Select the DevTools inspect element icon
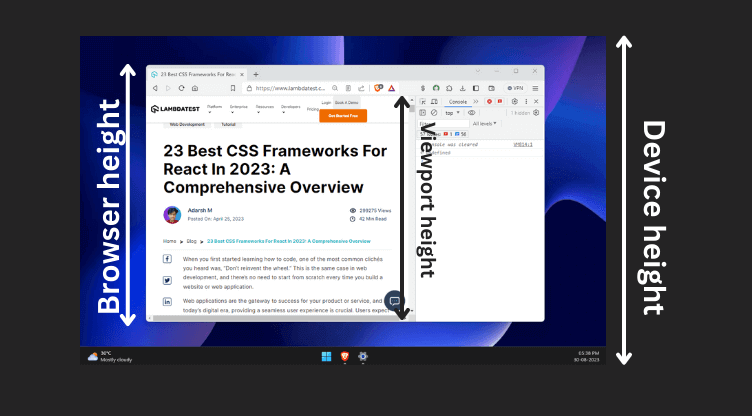The height and width of the screenshot is (416, 752). click(423, 102)
